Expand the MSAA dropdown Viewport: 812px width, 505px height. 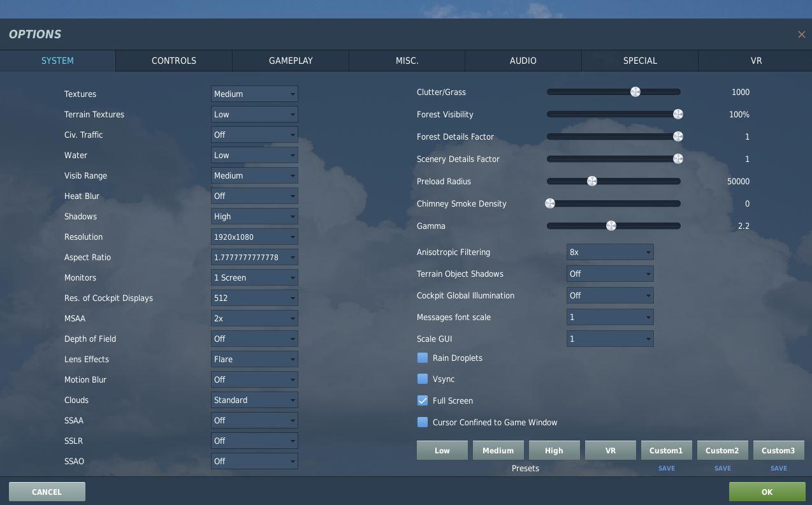pyautogui.click(x=254, y=318)
